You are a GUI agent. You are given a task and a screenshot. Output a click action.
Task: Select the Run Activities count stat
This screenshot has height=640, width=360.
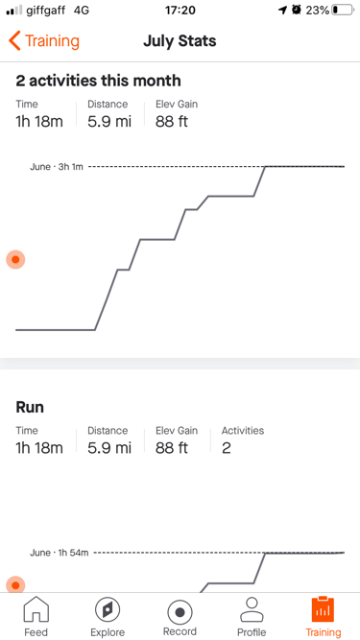(x=242, y=440)
